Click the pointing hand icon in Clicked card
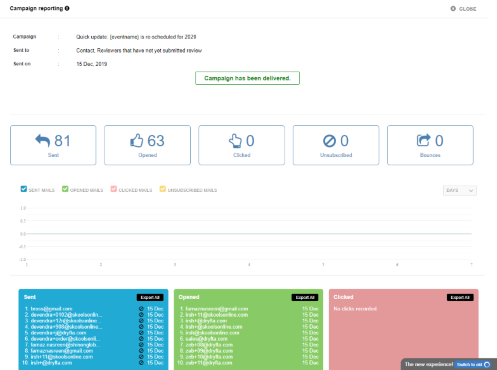Image resolution: width=497 pixels, height=370 pixels. pos(235,141)
